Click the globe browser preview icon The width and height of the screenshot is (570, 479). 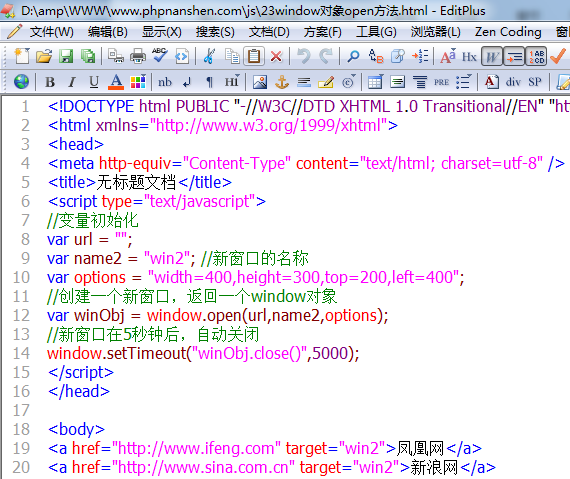[21, 81]
